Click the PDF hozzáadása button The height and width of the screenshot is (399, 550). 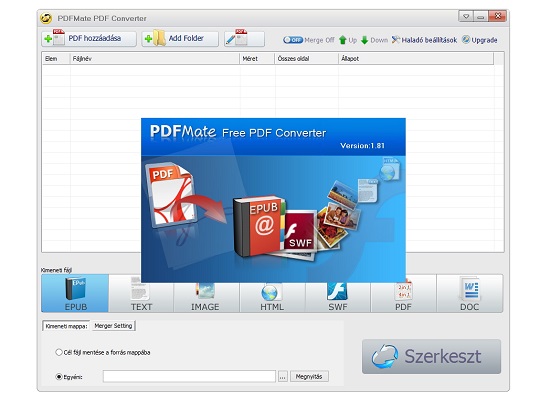(x=89, y=39)
